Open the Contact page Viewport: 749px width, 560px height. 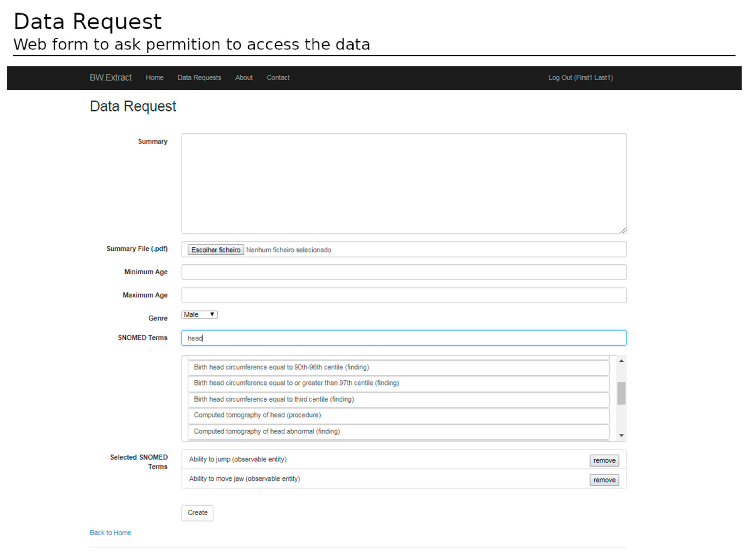(278, 77)
